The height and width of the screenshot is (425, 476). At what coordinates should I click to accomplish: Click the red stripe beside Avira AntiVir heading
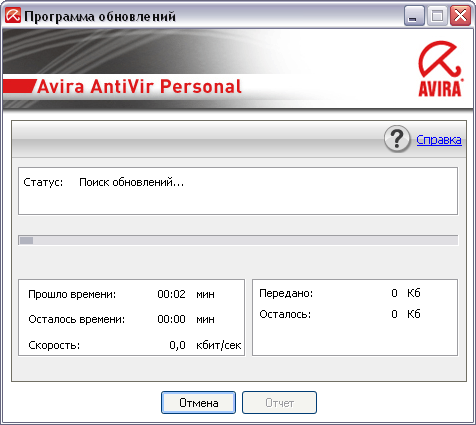point(19,86)
